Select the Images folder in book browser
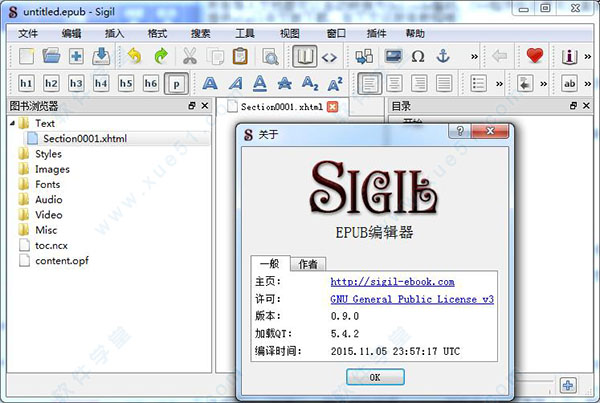Viewport: 600px width, 403px height. [x=52, y=169]
